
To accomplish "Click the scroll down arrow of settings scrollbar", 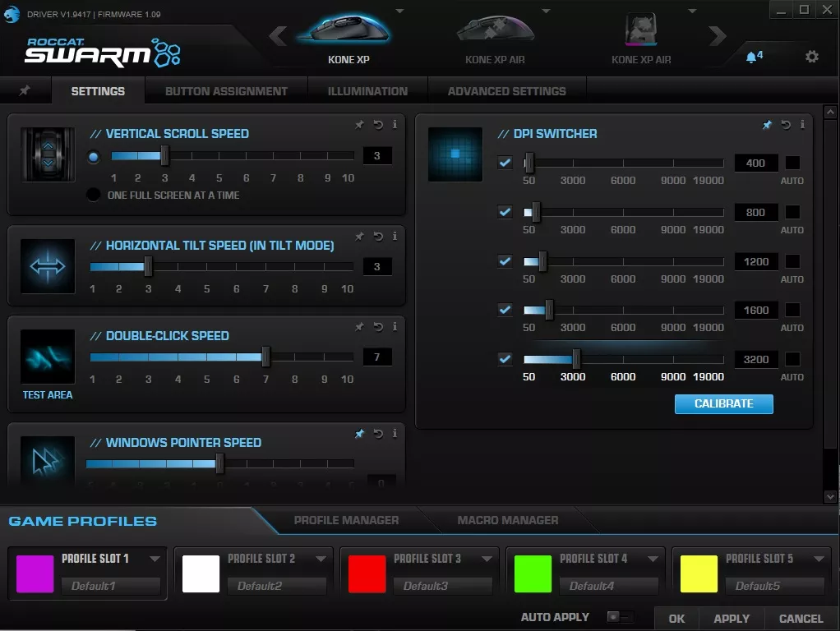I will tap(830, 496).
